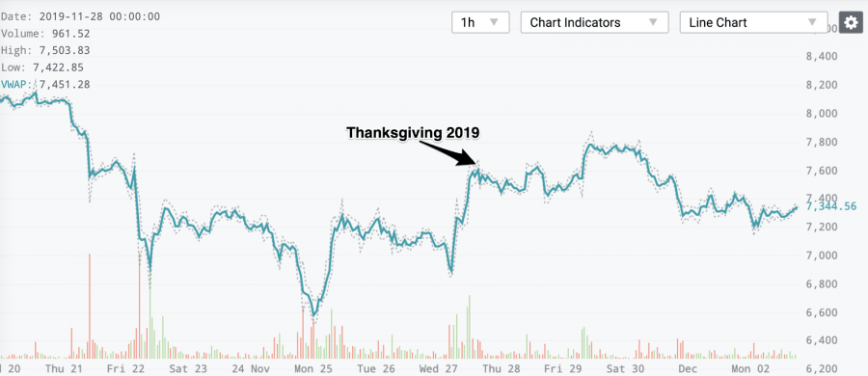The image size is (868, 376).
Task: Click the Thanksgiving 2019 annotation label
Action: tap(413, 132)
